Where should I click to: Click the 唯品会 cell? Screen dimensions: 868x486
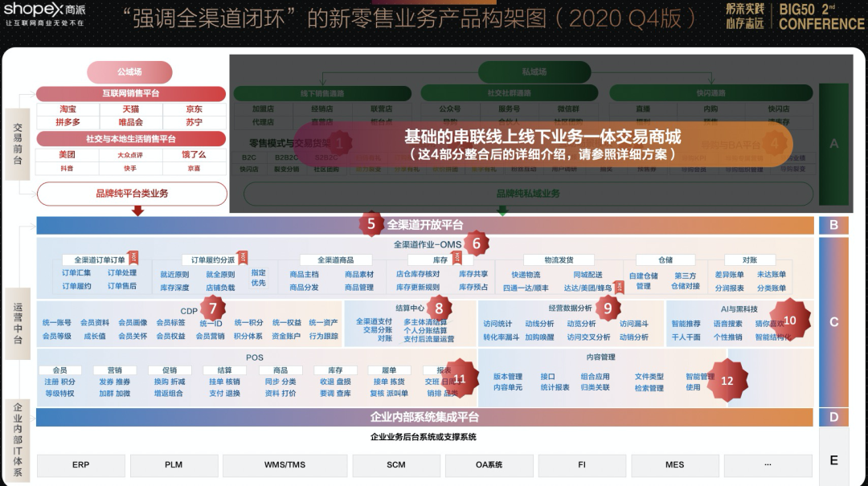[131, 122]
